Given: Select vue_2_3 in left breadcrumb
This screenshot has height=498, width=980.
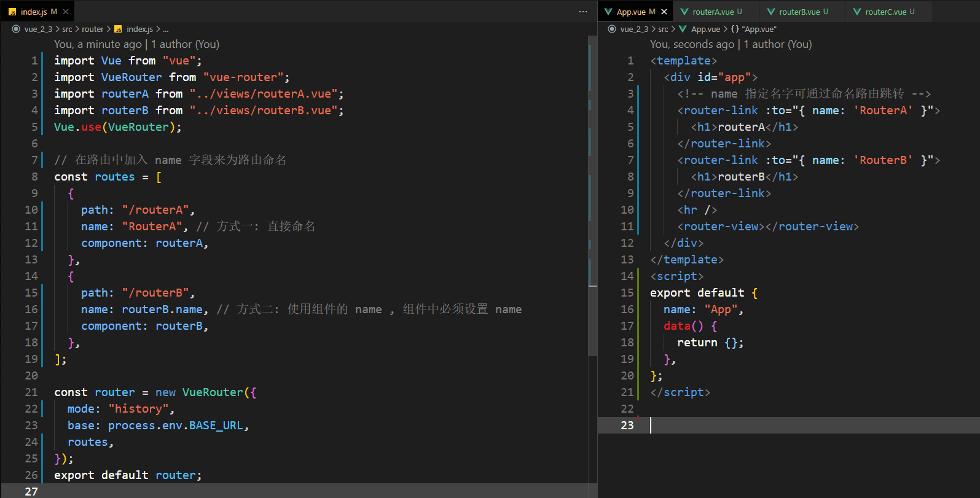Looking at the screenshot, I should [x=38, y=29].
